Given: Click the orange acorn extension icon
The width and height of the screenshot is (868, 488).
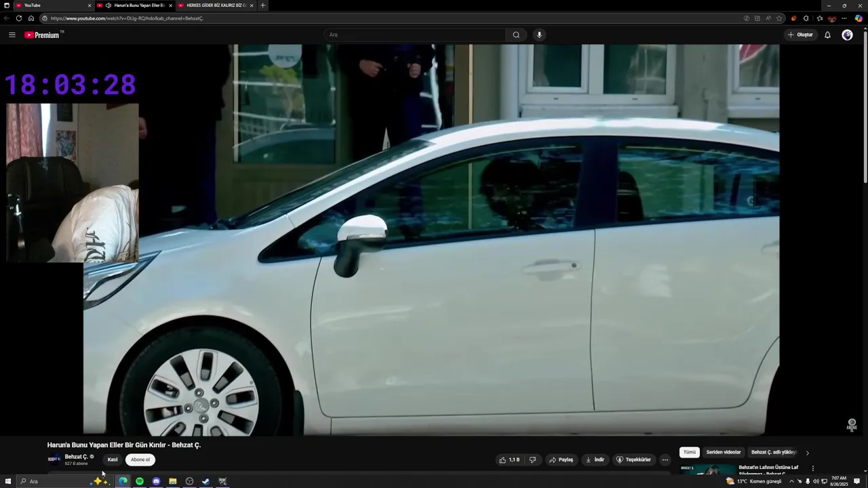Looking at the screenshot, I should click(x=793, y=18).
